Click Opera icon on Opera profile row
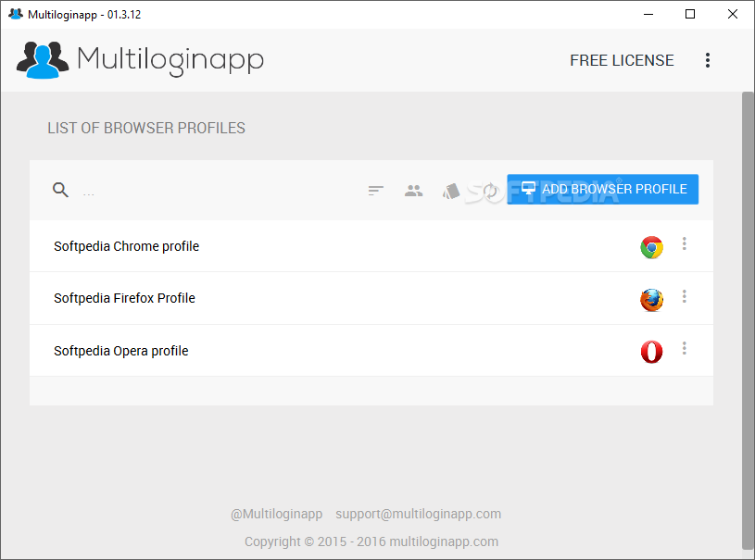 pos(651,352)
